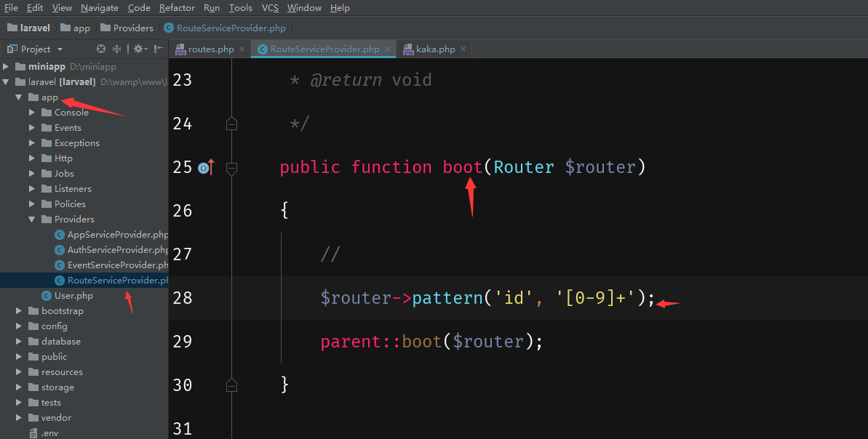Expand the Events folder
This screenshot has height=439, width=868.
[32, 128]
